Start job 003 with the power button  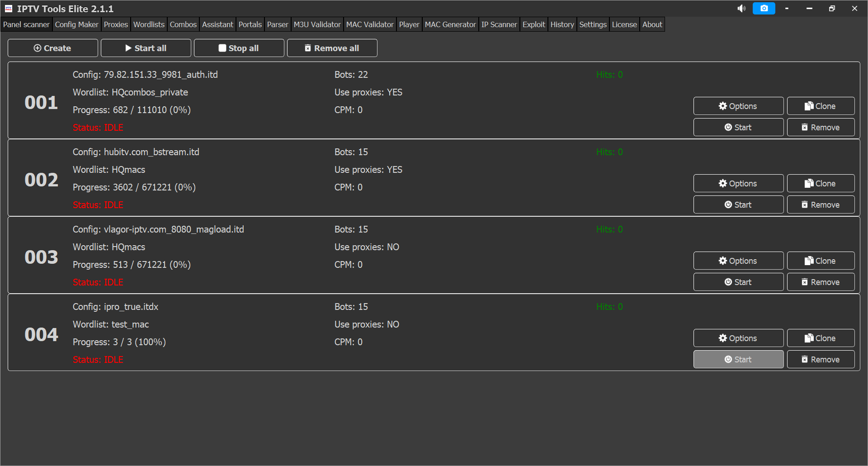click(738, 282)
